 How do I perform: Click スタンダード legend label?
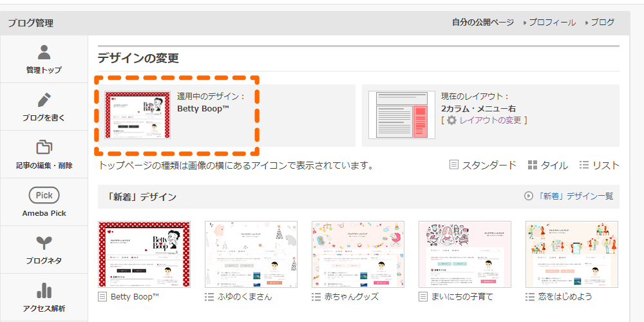coord(489,165)
